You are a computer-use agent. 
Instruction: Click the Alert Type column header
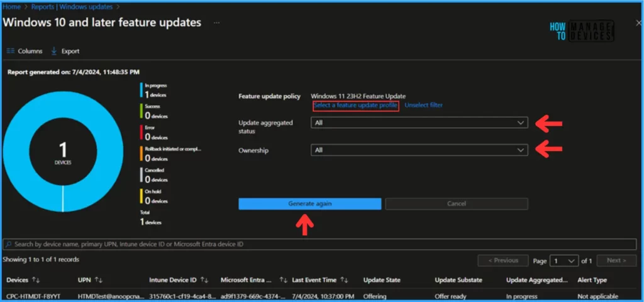point(592,280)
